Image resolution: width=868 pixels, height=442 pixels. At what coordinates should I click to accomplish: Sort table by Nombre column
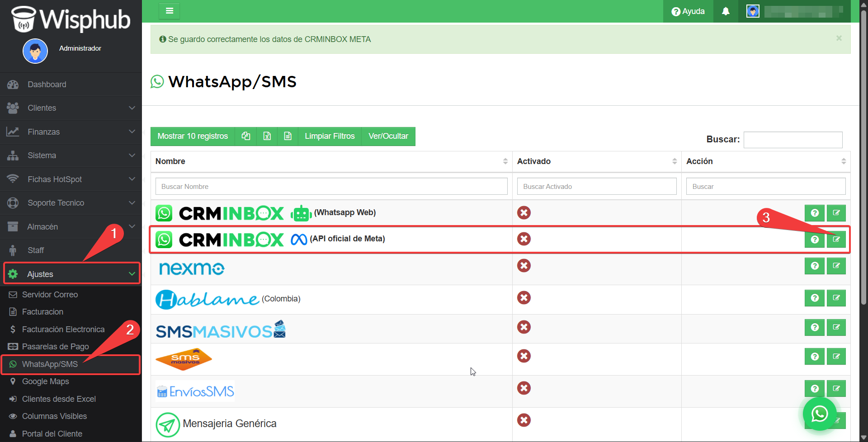click(x=331, y=161)
